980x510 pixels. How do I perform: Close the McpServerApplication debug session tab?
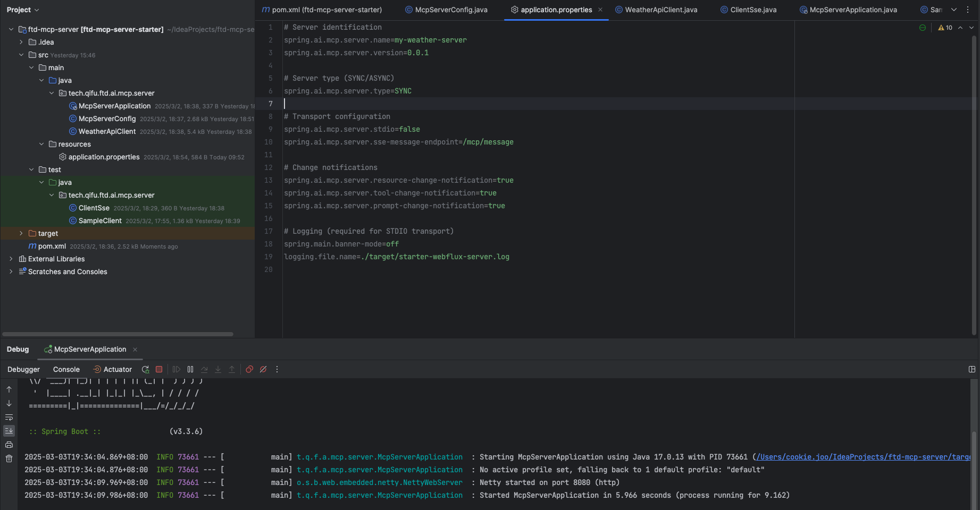tap(135, 349)
